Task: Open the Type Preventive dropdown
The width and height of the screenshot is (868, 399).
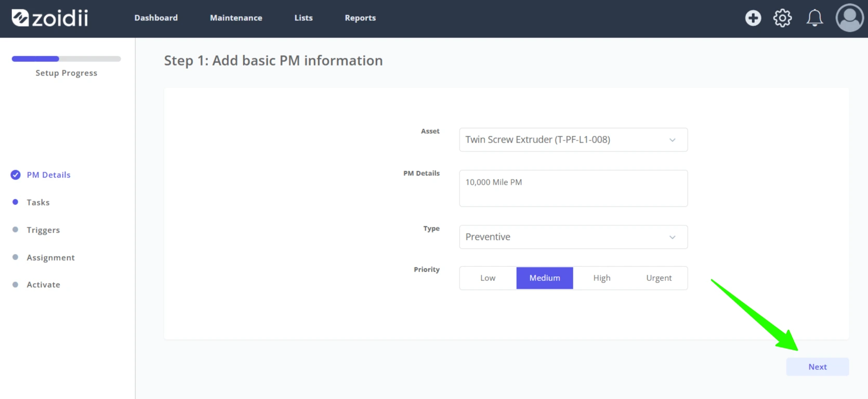Action: point(573,237)
